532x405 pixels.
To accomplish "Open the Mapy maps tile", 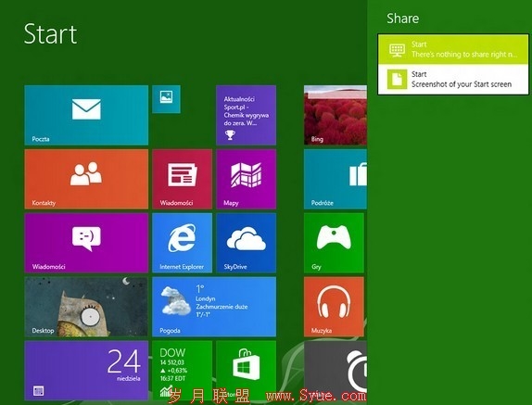I will [246, 179].
